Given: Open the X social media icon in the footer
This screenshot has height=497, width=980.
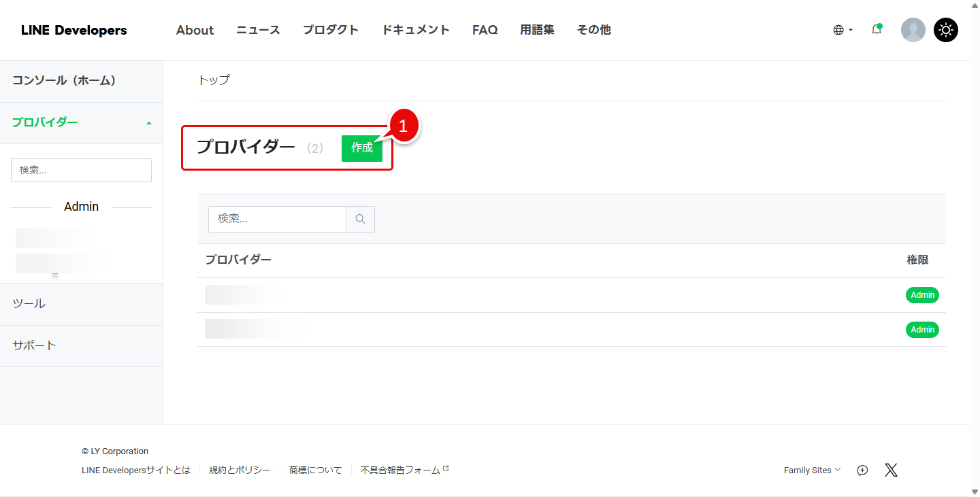Looking at the screenshot, I should (891, 470).
